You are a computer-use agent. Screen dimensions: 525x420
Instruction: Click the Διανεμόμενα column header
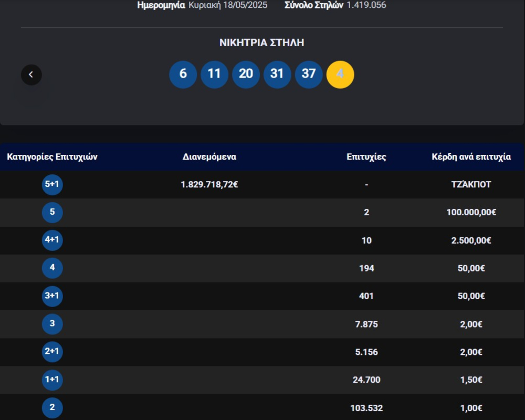coord(209,157)
